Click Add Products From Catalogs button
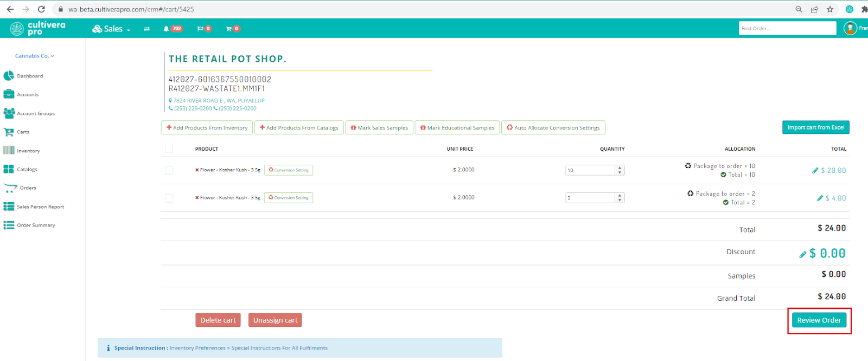The height and width of the screenshot is (361, 868). click(299, 128)
